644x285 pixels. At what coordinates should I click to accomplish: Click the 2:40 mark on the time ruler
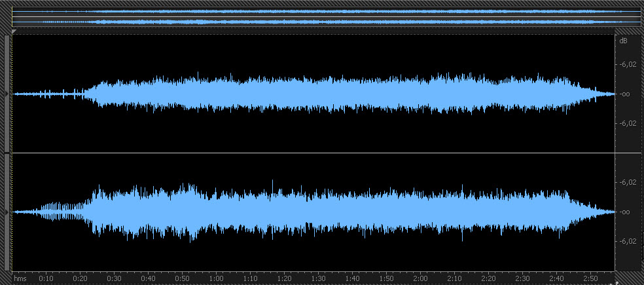tap(557, 278)
